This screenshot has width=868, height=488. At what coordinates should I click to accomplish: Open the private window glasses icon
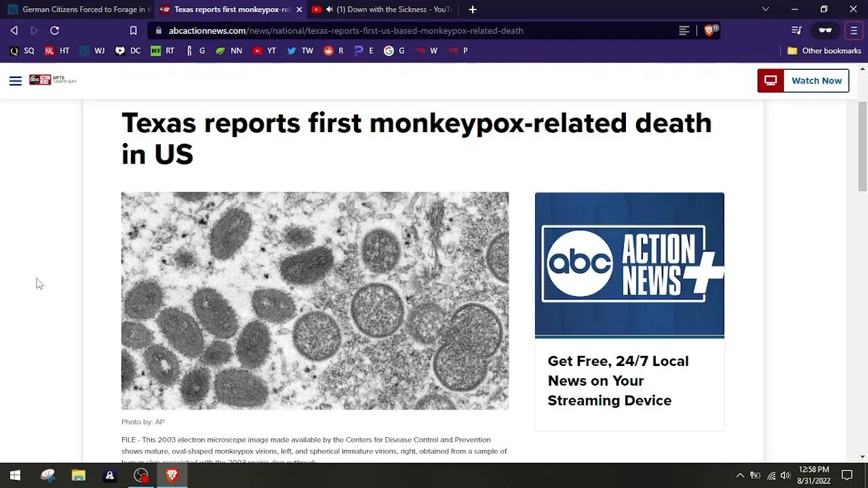(x=825, y=30)
